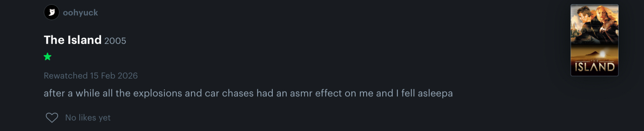Click the review text about explosions

coord(248,93)
